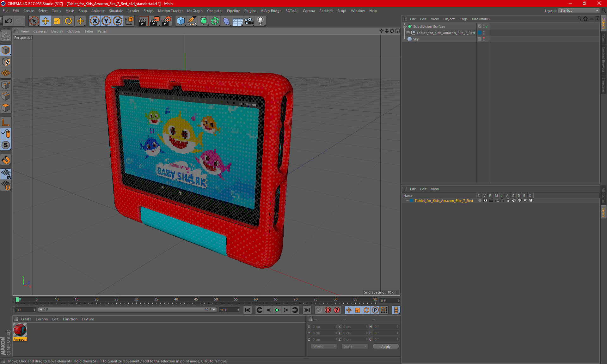The height and width of the screenshot is (364, 607).
Task: Click the Apply button
Action: pyautogui.click(x=385, y=347)
